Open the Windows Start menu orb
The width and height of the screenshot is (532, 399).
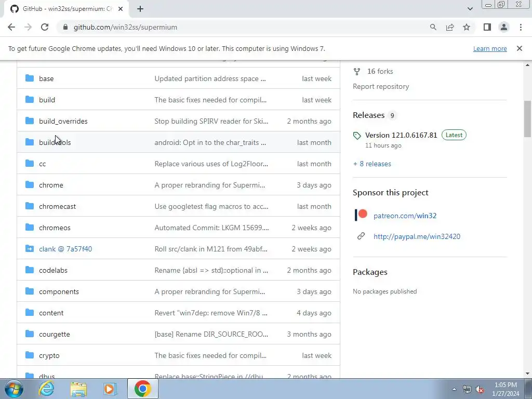pyautogui.click(x=14, y=389)
